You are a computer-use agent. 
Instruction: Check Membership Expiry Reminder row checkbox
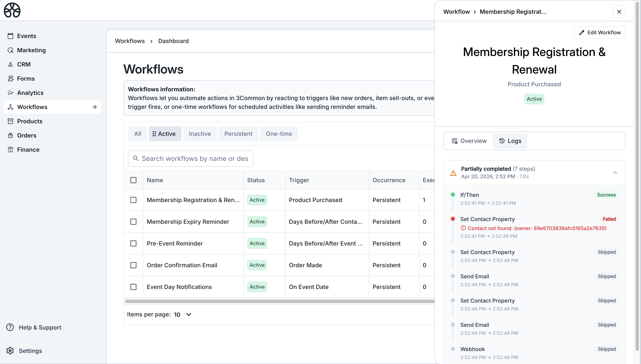pyautogui.click(x=133, y=222)
